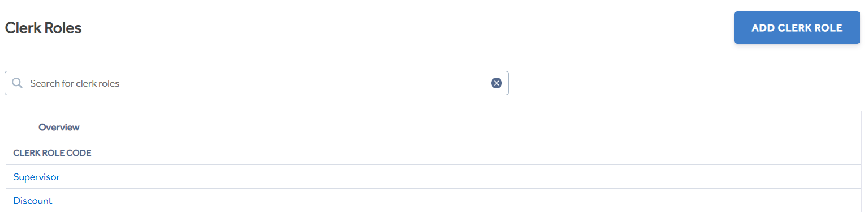The image size is (868, 212).
Task: Open the Discount clerk role
Action: point(32,201)
